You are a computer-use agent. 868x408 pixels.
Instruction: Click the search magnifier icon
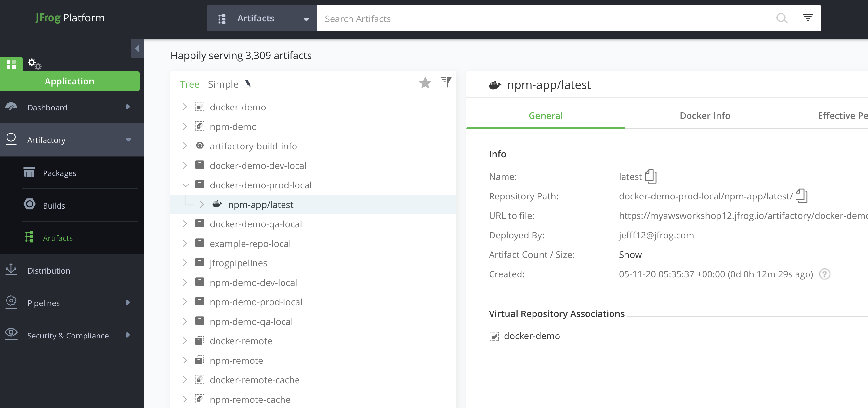[x=782, y=18]
